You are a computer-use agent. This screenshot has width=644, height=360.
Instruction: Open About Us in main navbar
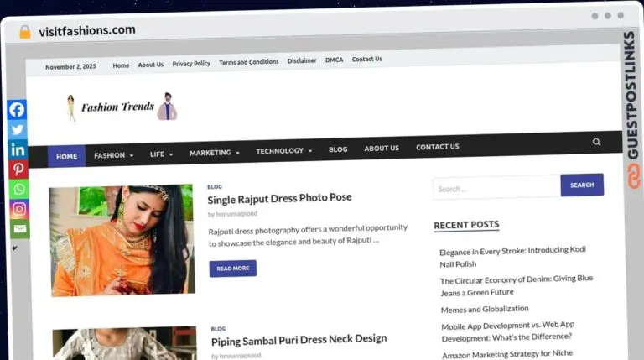point(382,149)
